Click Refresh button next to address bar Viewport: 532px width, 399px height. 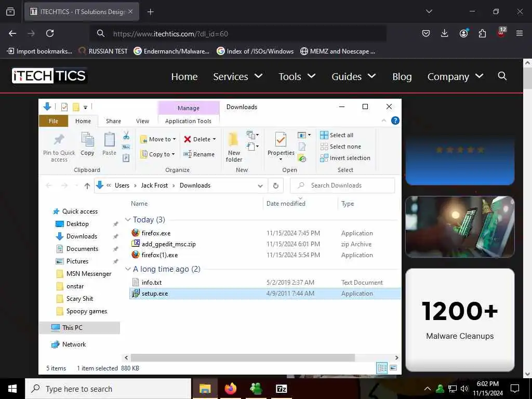coord(276,185)
